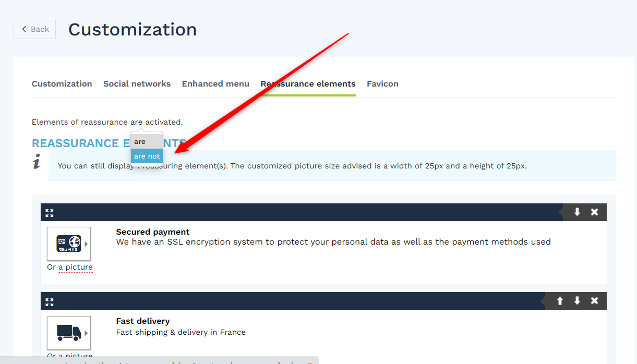Image resolution: width=637 pixels, height=364 pixels.
Task: Click the underlined "are" in the activation sentence
Action: 136,122
